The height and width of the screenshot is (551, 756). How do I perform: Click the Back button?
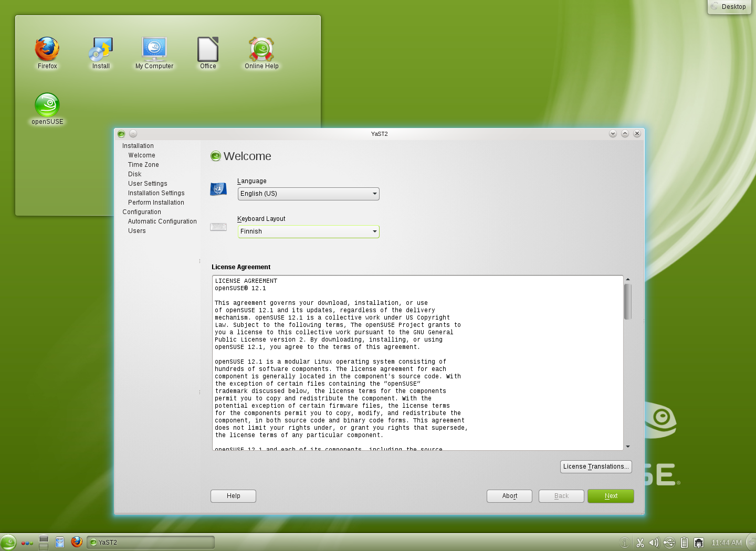coord(562,496)
